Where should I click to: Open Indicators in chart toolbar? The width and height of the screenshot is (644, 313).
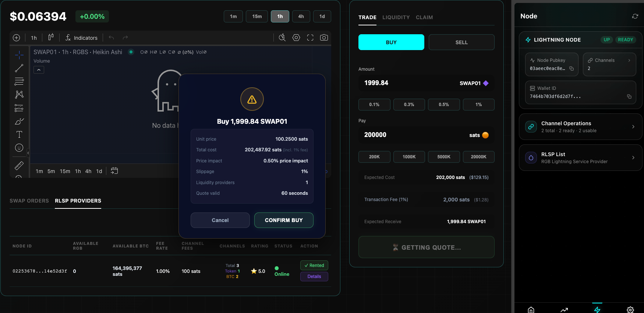click(81, 38)
